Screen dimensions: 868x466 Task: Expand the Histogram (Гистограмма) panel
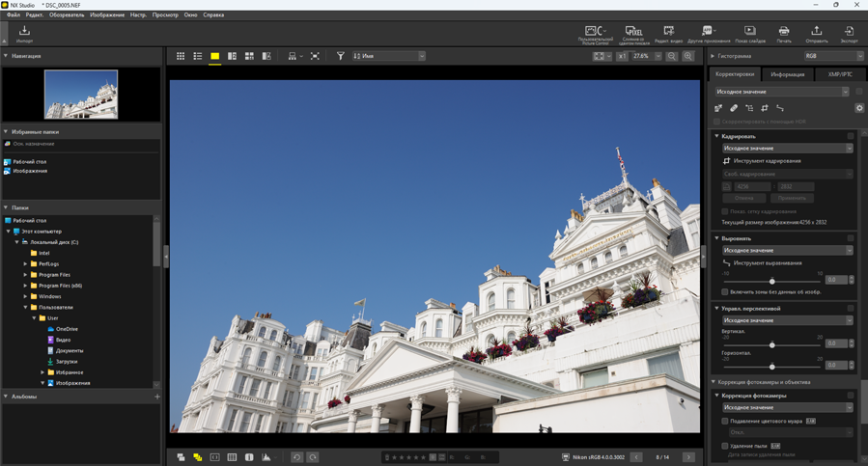[x=714, y=56]
